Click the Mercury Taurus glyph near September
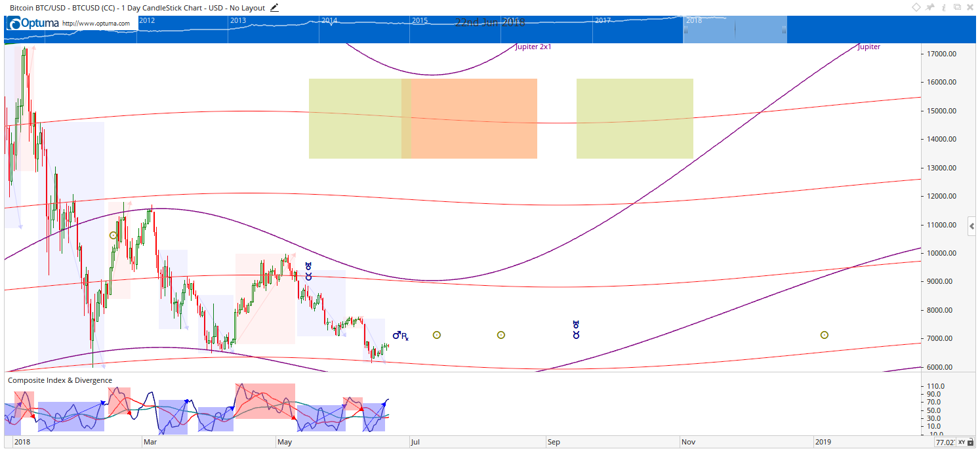This screenshot has height=453, width=980. (576, 329)
